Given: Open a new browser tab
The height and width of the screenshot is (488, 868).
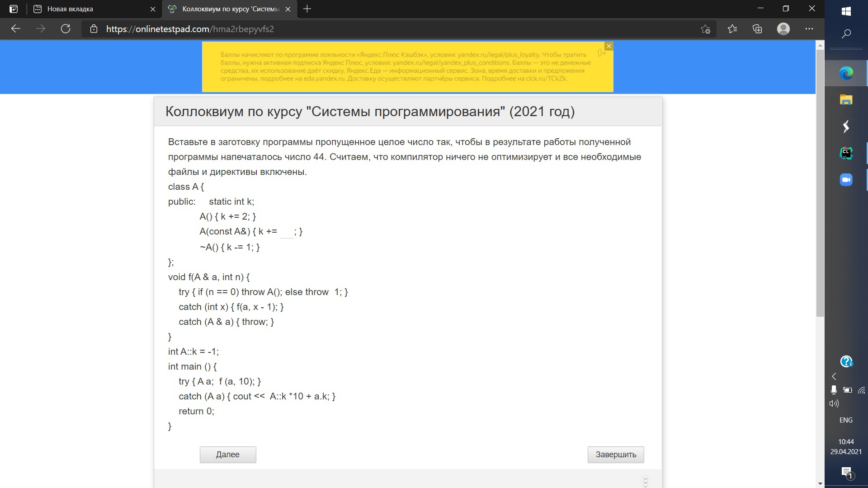Looking at the screenshot, I should 307,9.
